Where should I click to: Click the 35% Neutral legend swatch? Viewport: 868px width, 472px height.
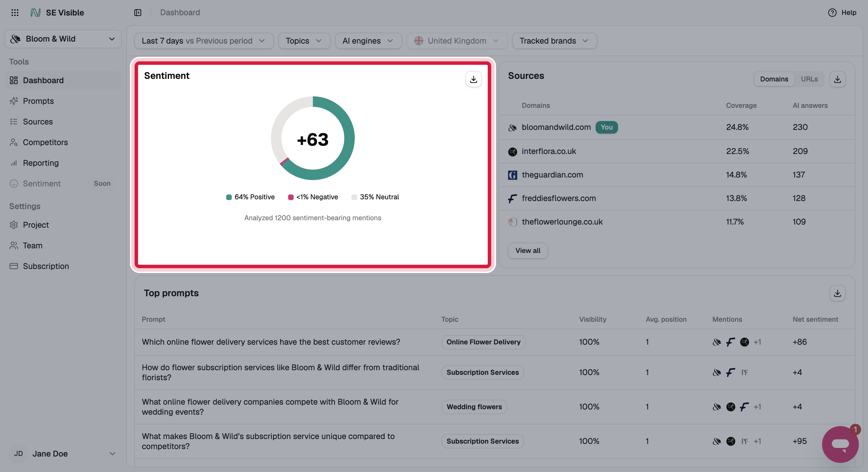354,197
